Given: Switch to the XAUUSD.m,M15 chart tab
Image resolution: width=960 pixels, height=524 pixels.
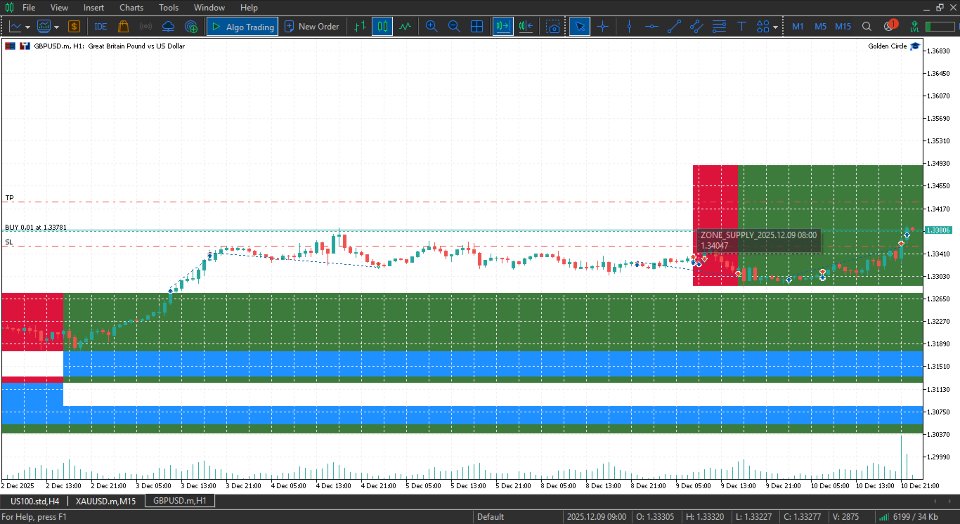Looking at the screenshot, I should (105, 501).
